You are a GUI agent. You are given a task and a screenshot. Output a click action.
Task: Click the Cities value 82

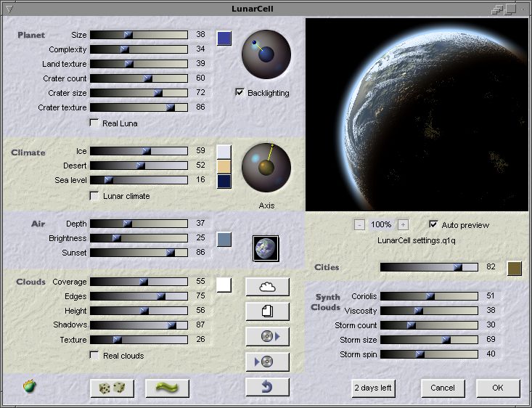[491, 266]
